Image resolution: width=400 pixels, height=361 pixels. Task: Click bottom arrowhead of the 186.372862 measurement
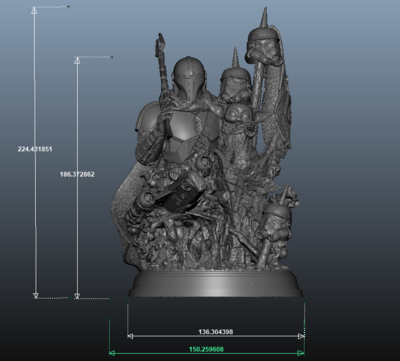77,295
